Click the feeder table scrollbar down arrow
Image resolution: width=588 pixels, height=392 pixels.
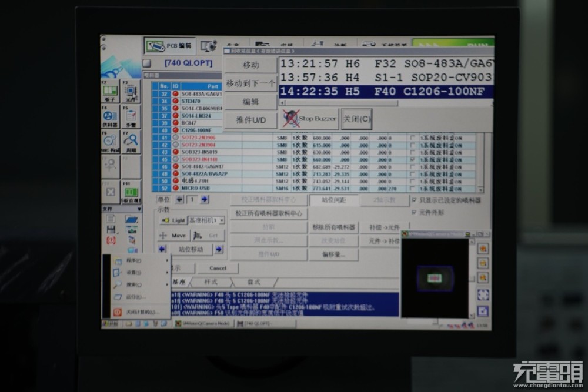click(x=481, y=190)
